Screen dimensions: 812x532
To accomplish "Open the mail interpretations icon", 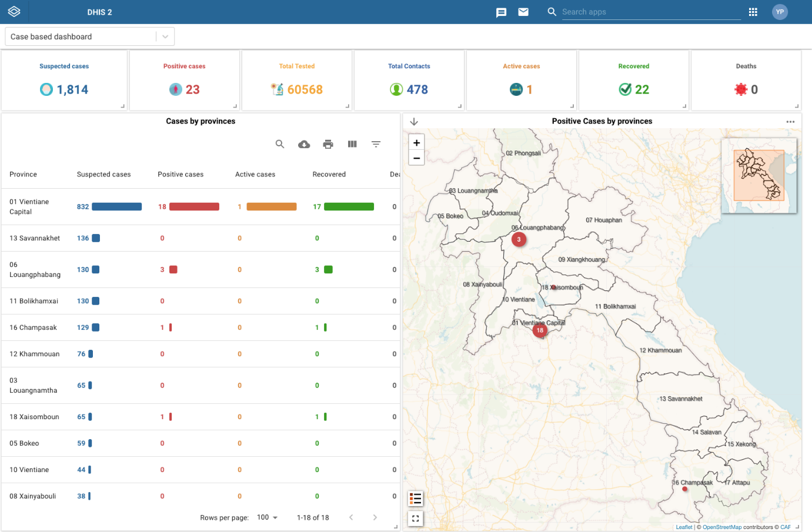I will (523, 12).
